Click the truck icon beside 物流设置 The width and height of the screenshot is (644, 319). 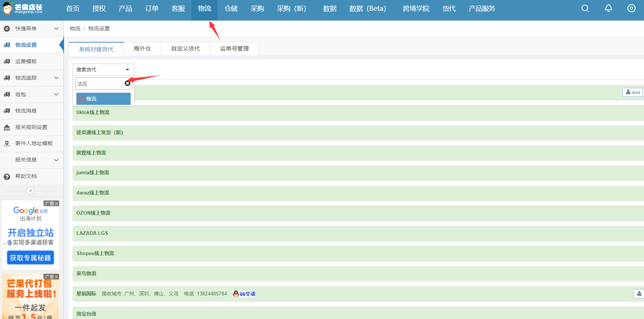pyautogui.click(x=7, y=45)
